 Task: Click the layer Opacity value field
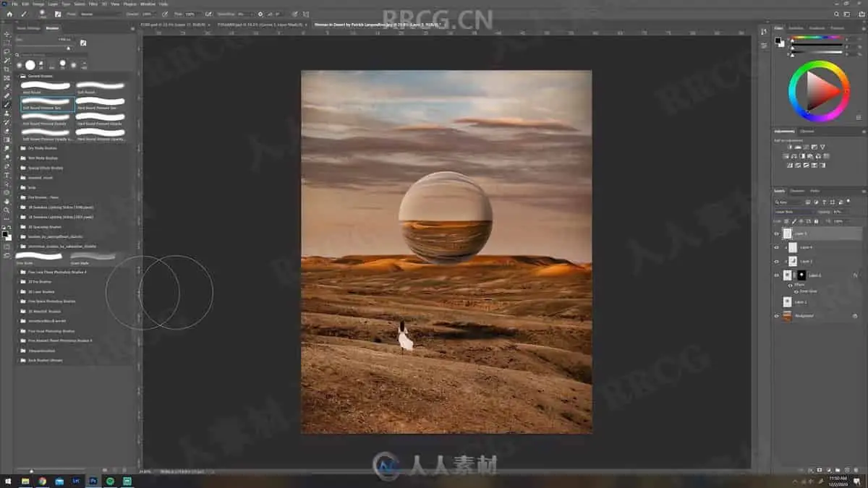point(841,212)
